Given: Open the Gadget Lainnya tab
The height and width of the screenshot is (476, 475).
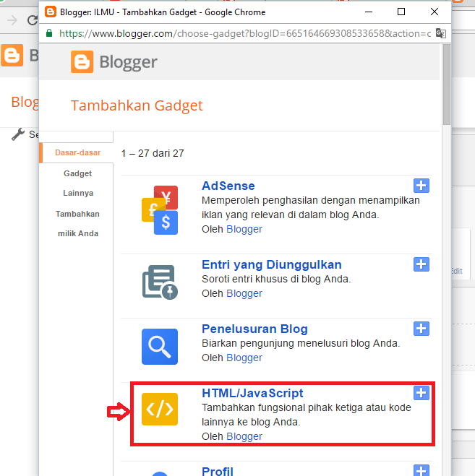Looking at the screenshot, I should (x=78, y=183).
